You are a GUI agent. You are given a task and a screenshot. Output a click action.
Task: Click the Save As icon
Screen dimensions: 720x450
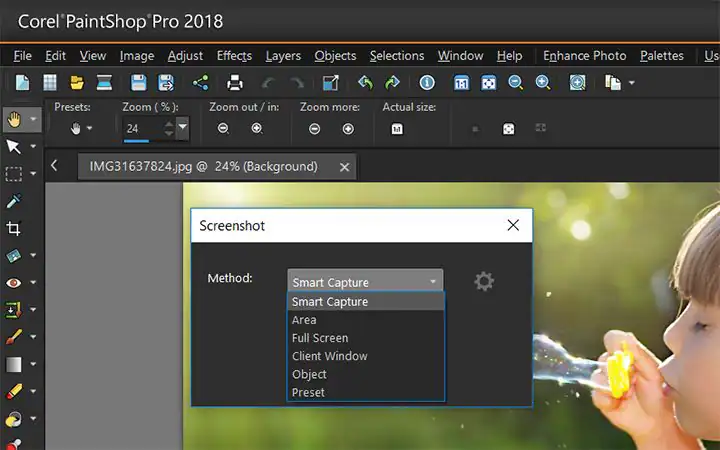[166, 83]
